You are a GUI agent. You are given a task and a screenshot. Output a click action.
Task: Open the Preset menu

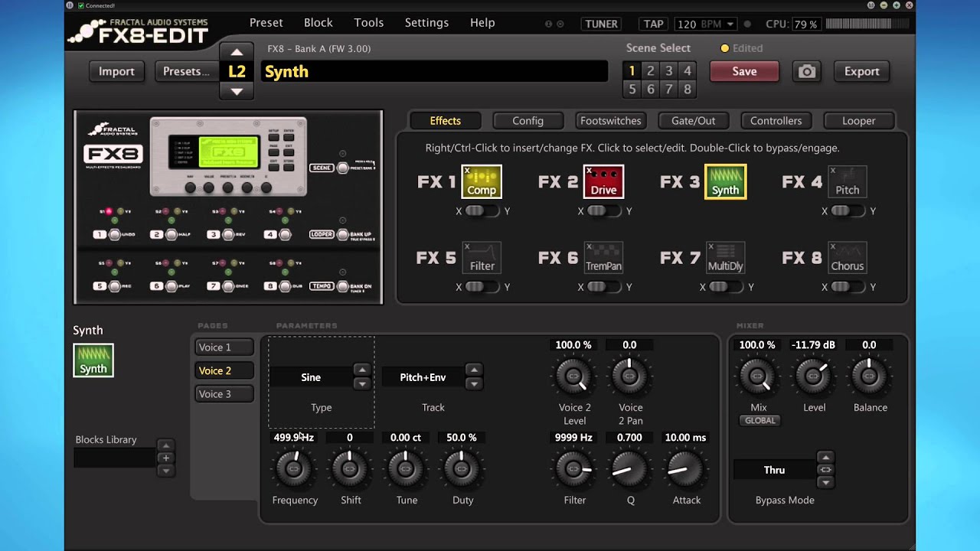click(266, 22)
